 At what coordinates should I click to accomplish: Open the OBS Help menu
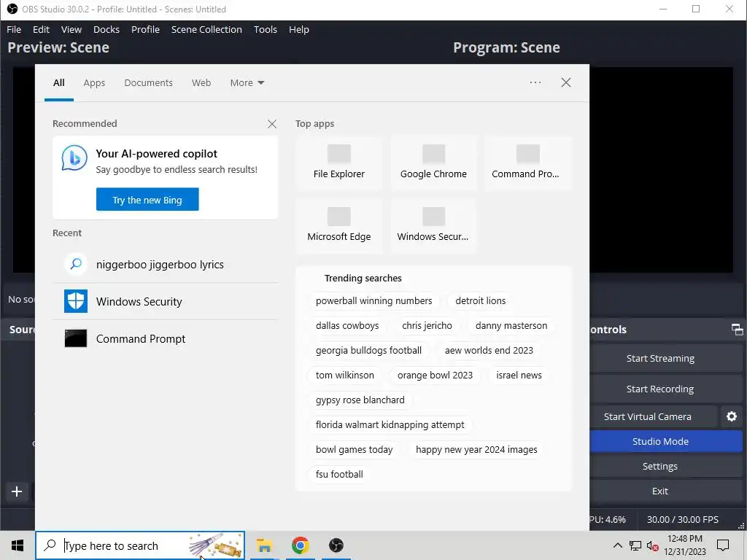[x=298, y=29]
